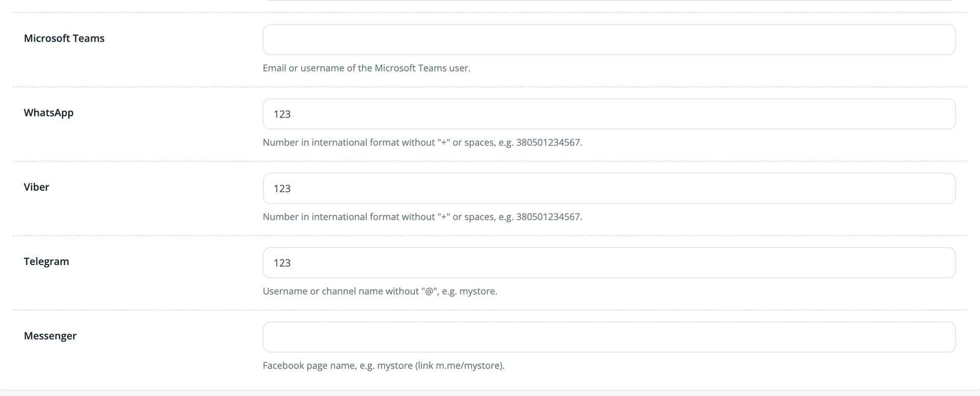Image resolution: width=980 pixels, height=396 pixels.
Task: Click the "WhatsApp" field label
Action: (x=48, y=113)
